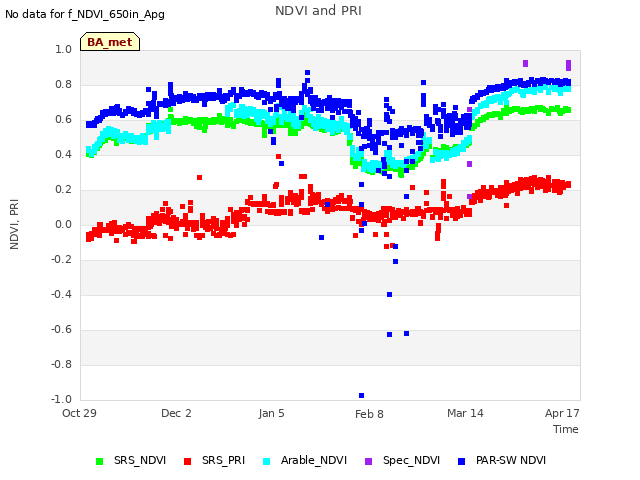640x480 pixels.
Task: Toggle the SRS_PRI legend entry
Action: [214, 461]
